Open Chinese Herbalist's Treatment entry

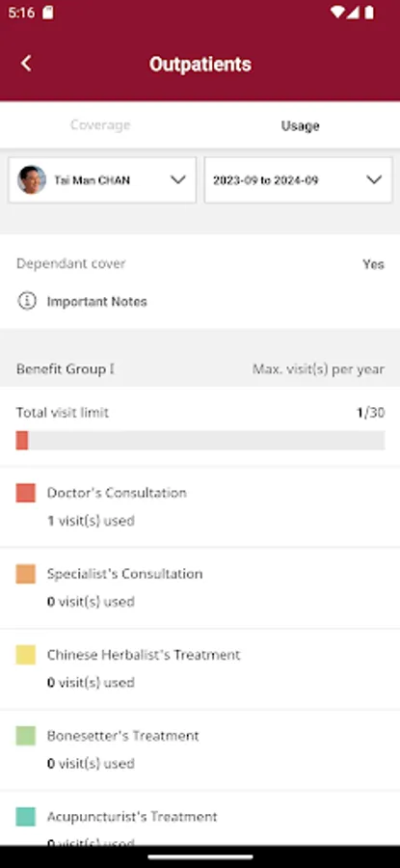click(200, 668)
